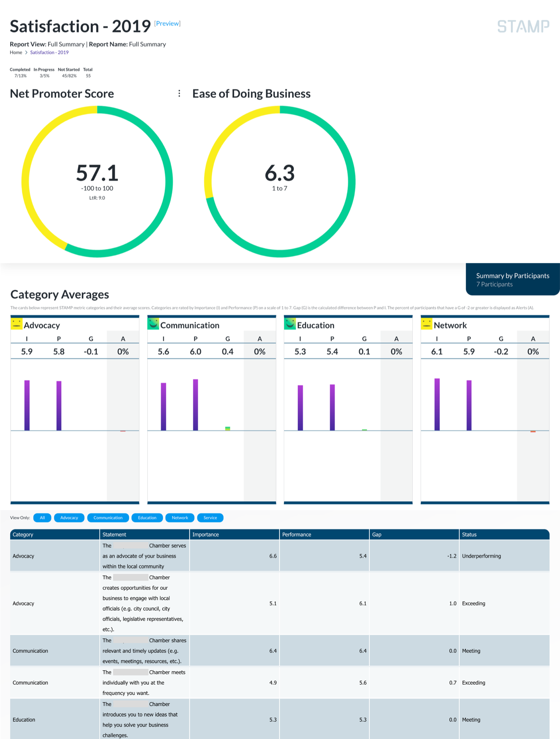This screenshot has width=560, height=739.
Task: Click the Advocacy neutral face icon
Action: pos(16,324)
